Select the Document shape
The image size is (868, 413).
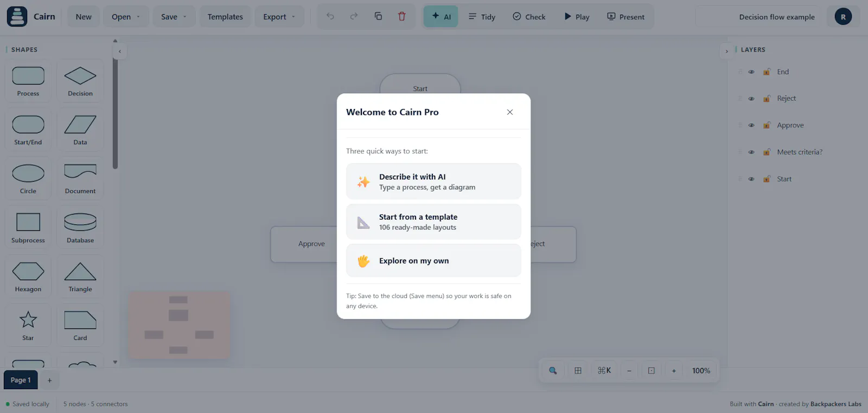pyautogui.click(x=80, y=178)
